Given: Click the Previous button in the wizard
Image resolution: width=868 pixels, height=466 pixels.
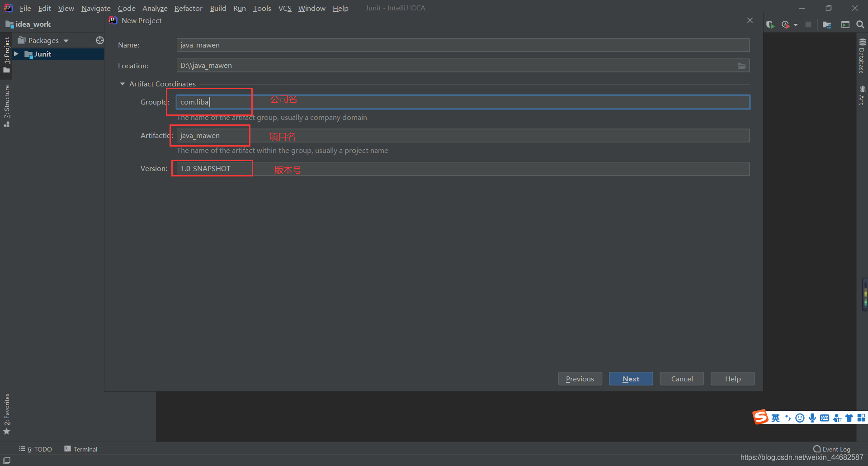Looking at the screenshot, I should [x=580, y=379].
